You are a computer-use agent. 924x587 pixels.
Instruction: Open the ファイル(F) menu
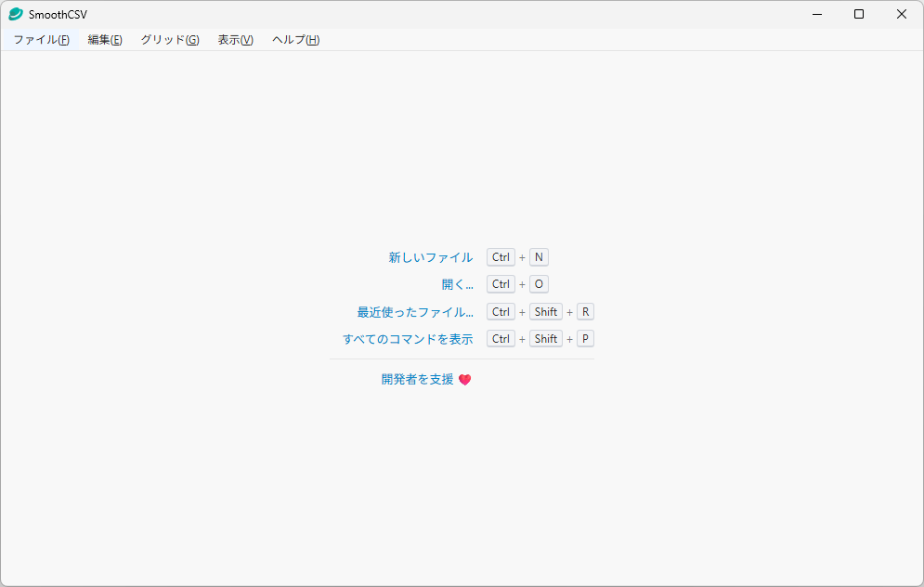[41, 40]
